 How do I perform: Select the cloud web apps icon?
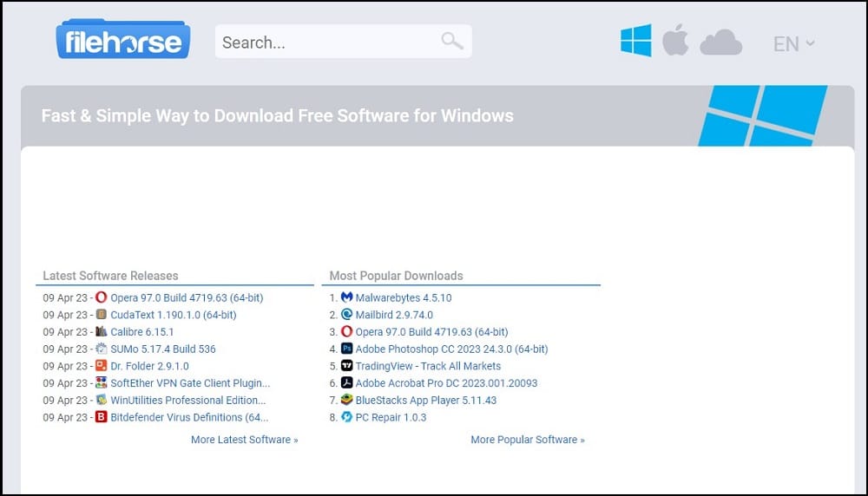click(720, 42)
